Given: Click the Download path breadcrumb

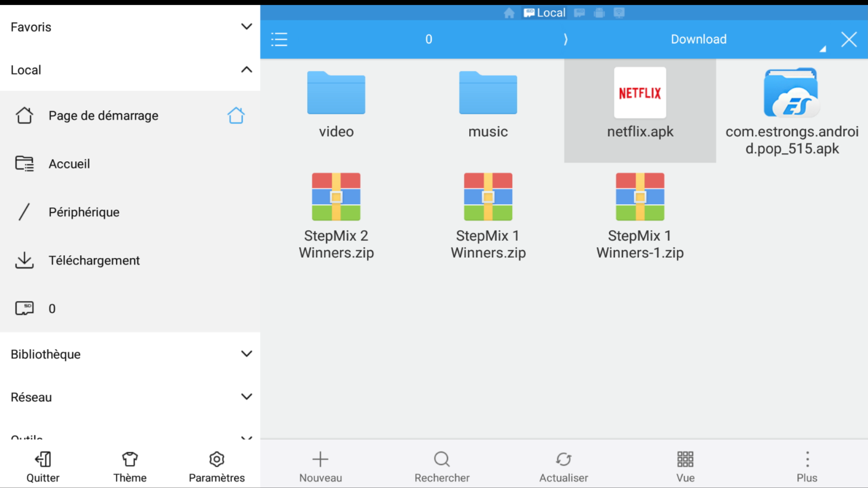Looking at the screenshot, I should click(698, 39).
